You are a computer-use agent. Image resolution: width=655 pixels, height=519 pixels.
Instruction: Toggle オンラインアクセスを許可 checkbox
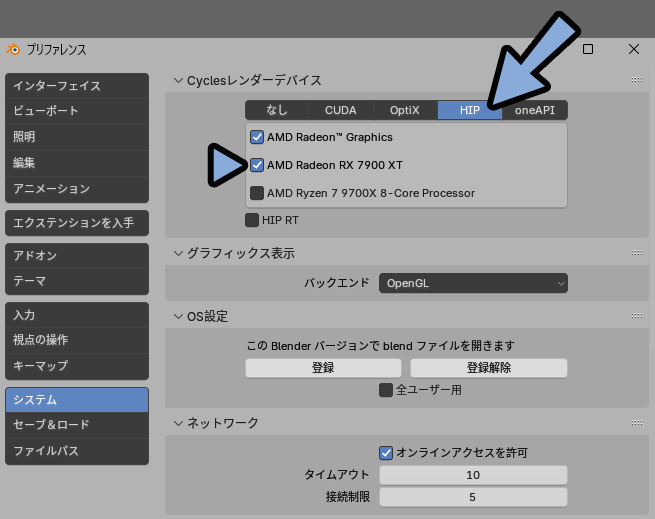pyautogui.click(x=386, y=453)
